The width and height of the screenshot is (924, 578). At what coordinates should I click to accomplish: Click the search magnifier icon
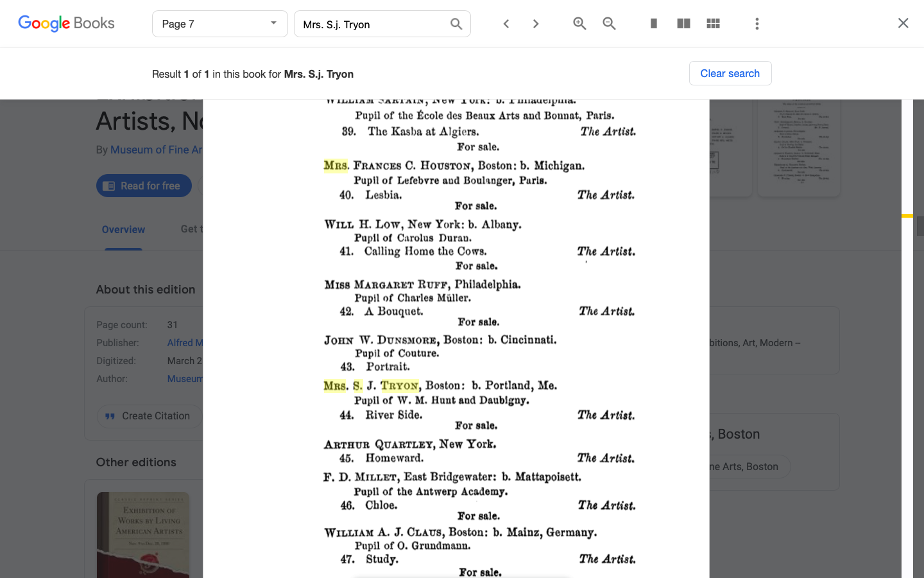[456, 24]
